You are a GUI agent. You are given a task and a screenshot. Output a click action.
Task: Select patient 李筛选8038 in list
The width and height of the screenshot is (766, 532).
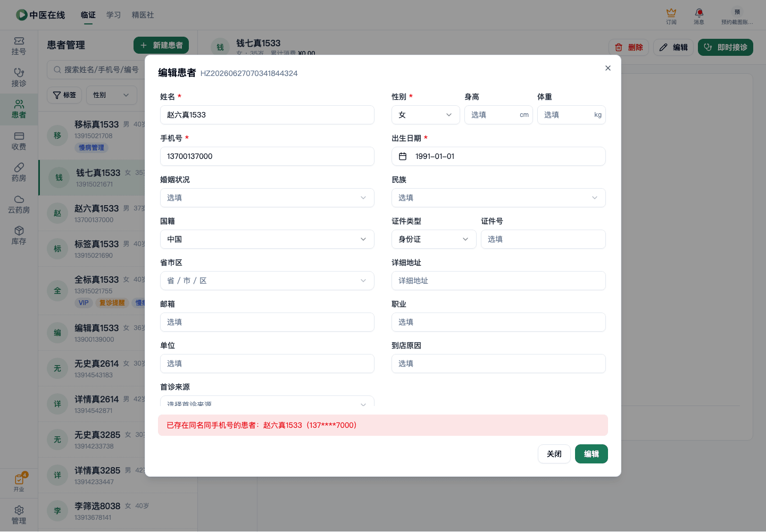pos(118,511)
